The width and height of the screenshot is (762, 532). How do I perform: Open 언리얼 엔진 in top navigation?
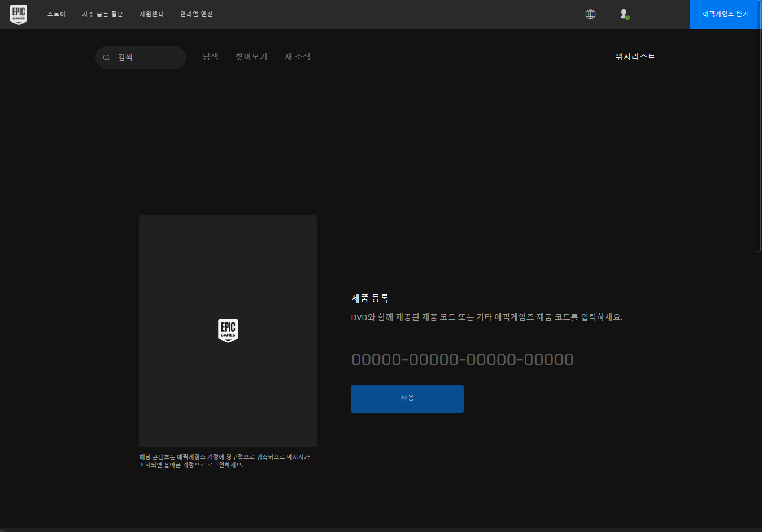tap(197, 14)
